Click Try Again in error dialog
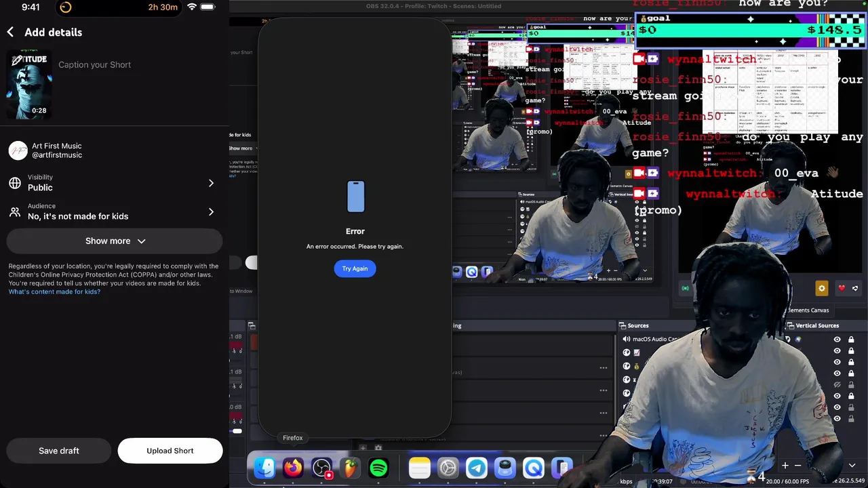 point(355,269)
